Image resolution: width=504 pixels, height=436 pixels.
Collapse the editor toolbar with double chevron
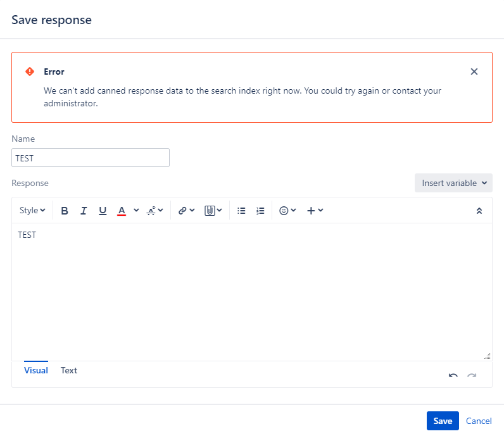(479, 211)
